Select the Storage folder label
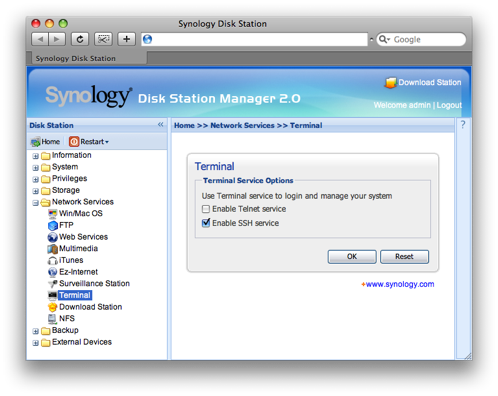Image resolution: width=498 pixels, height=396 pixels. [x=66, y=190]
